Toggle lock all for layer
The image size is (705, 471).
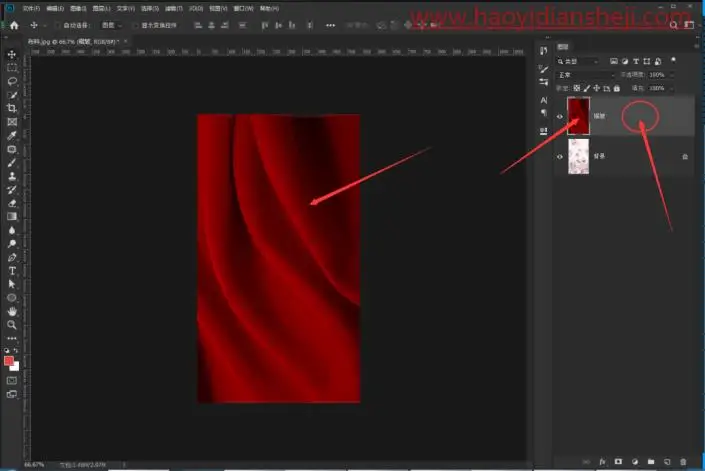[617, 88]
